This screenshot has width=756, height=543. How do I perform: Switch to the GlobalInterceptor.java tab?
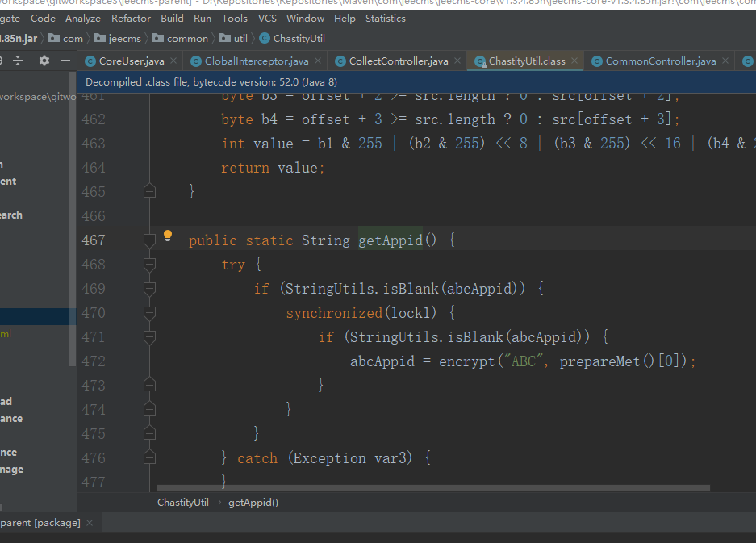(x=256, y=61)
